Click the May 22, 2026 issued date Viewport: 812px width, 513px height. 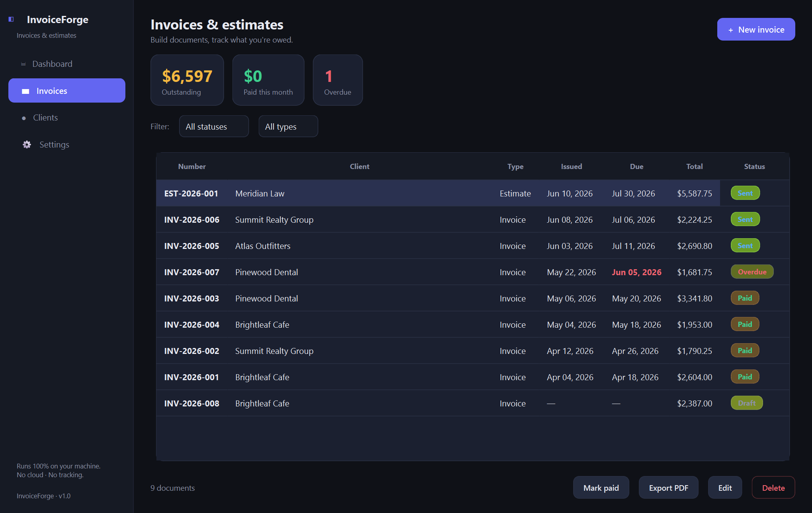(x=571, y=272)
